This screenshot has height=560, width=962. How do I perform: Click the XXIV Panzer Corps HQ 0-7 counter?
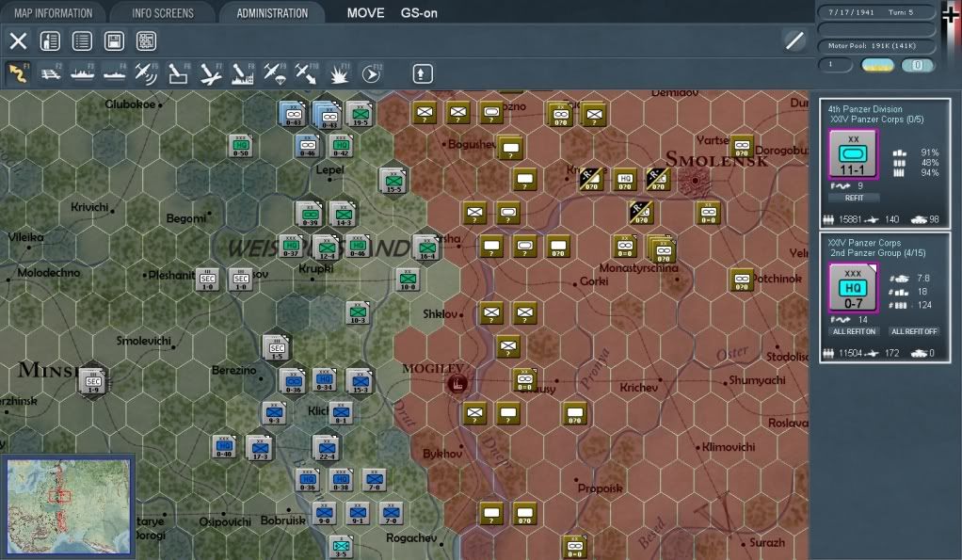853,288
